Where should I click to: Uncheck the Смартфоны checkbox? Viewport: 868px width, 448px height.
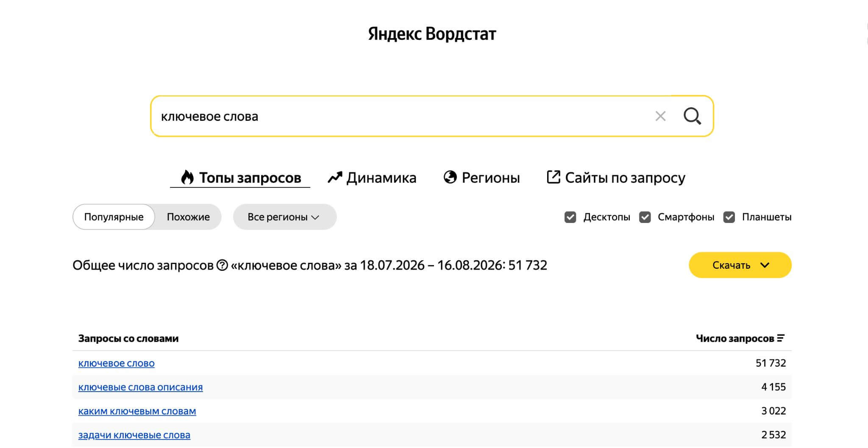point(645,217)
